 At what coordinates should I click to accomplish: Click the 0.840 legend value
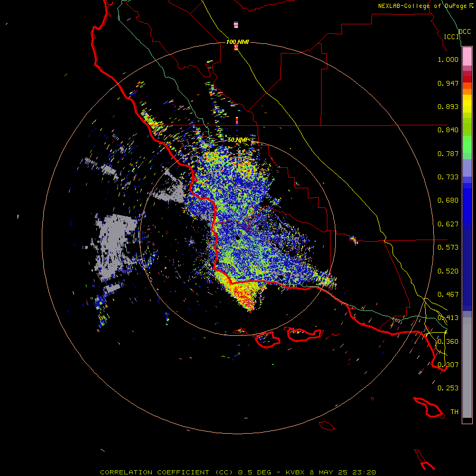448,130
